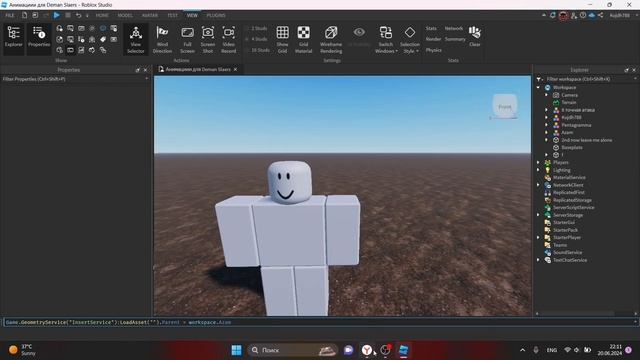Toggle Show Grid

coord(282,39)
